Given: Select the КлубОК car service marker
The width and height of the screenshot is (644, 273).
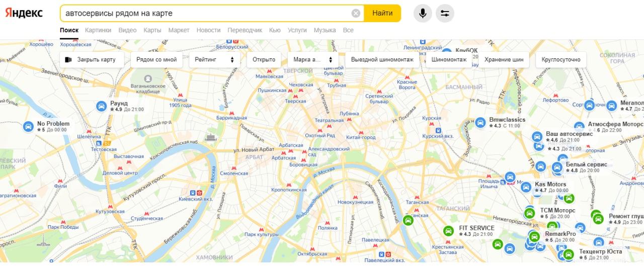Looking at the screenshot, I should [x=446, y=53].
